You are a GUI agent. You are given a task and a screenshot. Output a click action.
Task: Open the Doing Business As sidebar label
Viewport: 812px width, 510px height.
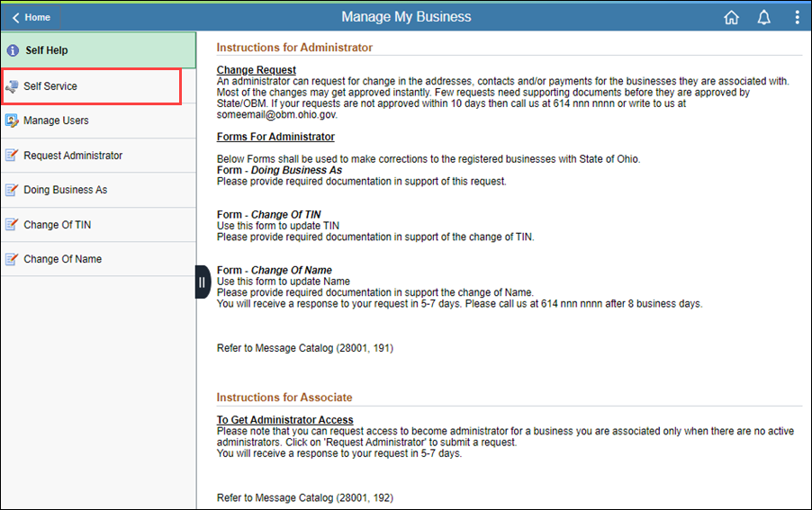(65, 190)
